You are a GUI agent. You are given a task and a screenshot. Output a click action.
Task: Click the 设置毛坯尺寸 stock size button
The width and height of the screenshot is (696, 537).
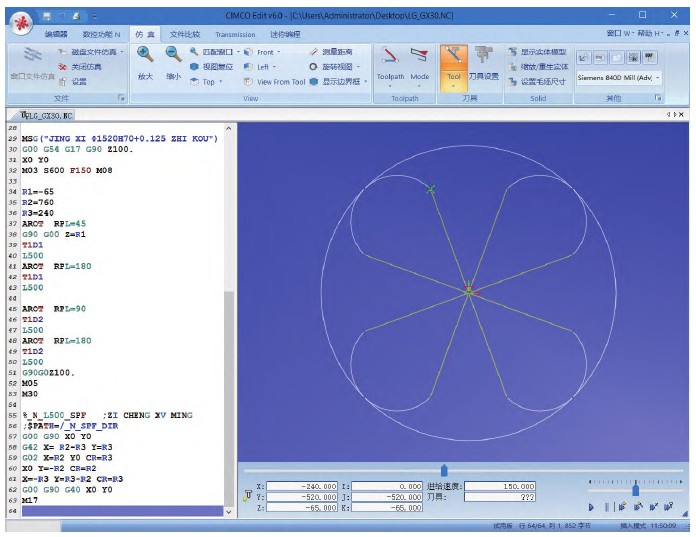pyautogui.click(x=536, y=82)
